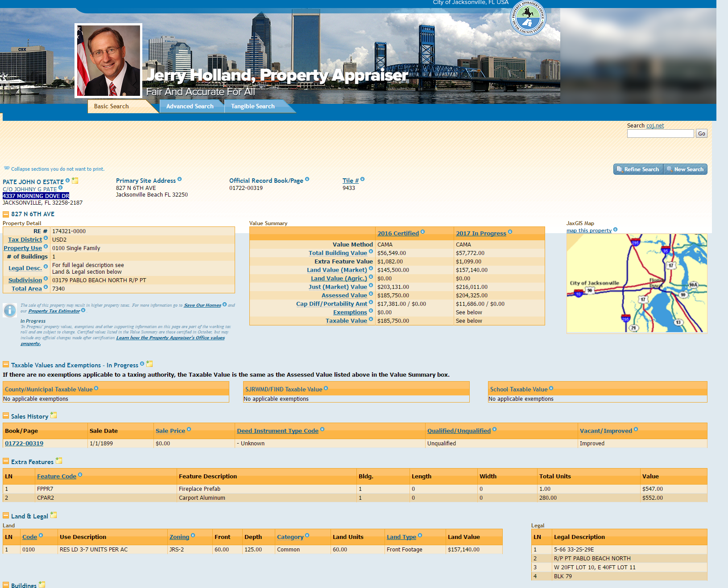This screenshot has width=728, height=588.
Task: Open the Just (Market) Value link
Action: (338, 287)
